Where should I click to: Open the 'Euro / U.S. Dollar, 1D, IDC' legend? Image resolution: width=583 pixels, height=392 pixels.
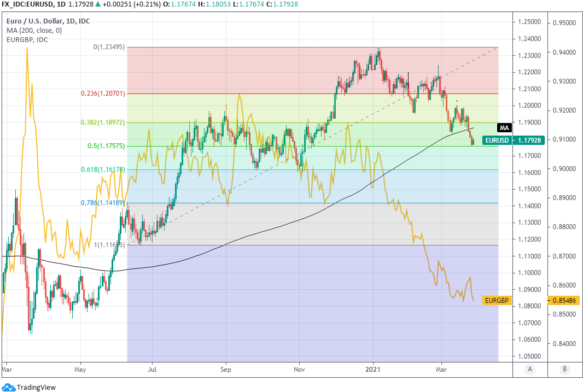click(48, 21)
